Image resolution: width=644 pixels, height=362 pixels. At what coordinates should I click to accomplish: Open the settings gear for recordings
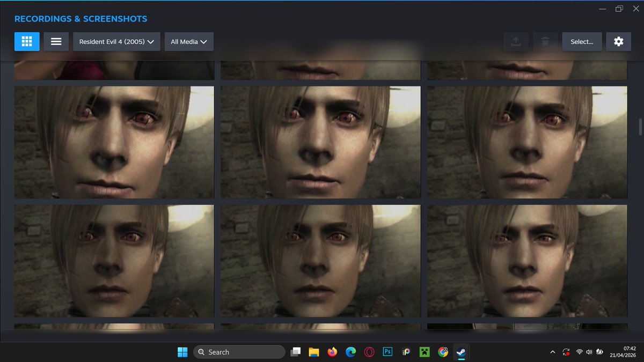pyautogui.click(x=619, y=41)
